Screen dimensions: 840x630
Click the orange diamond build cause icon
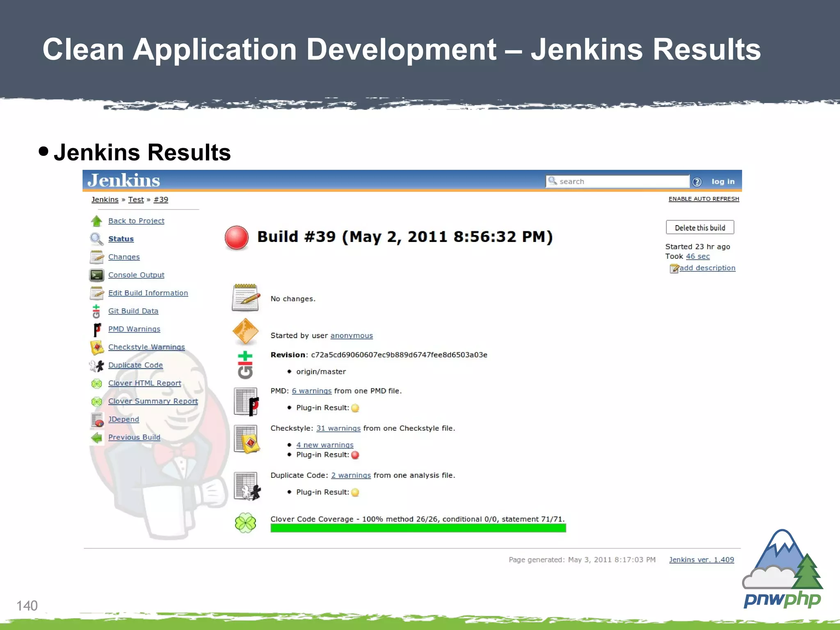(x=245, y=331)
